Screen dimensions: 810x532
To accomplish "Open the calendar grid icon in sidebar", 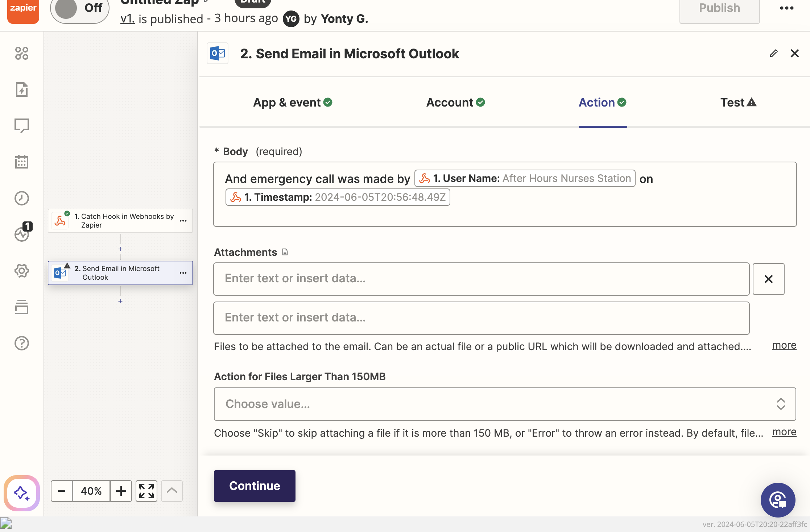I will click(22, 162).
